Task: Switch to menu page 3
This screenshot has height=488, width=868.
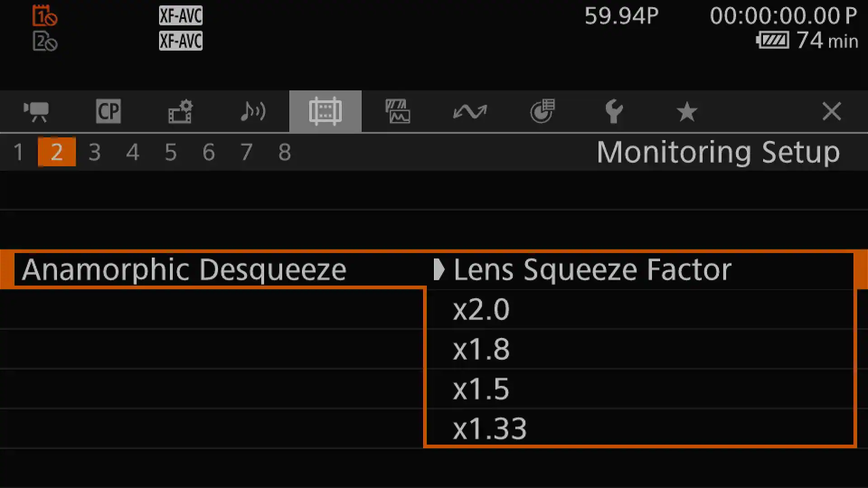Action: 94,152
